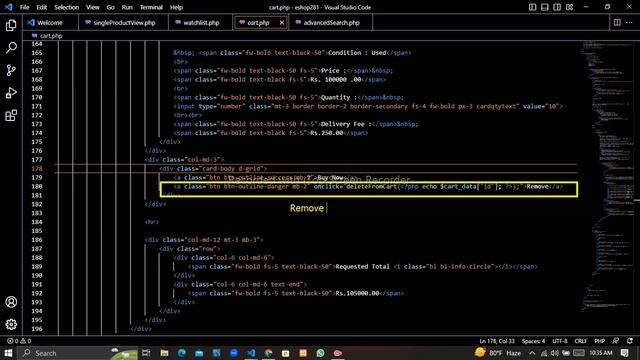The height and width of the screenshot is (360, 640).
Task: Toggle the bottom panel
Action: [x=544, y=7]
